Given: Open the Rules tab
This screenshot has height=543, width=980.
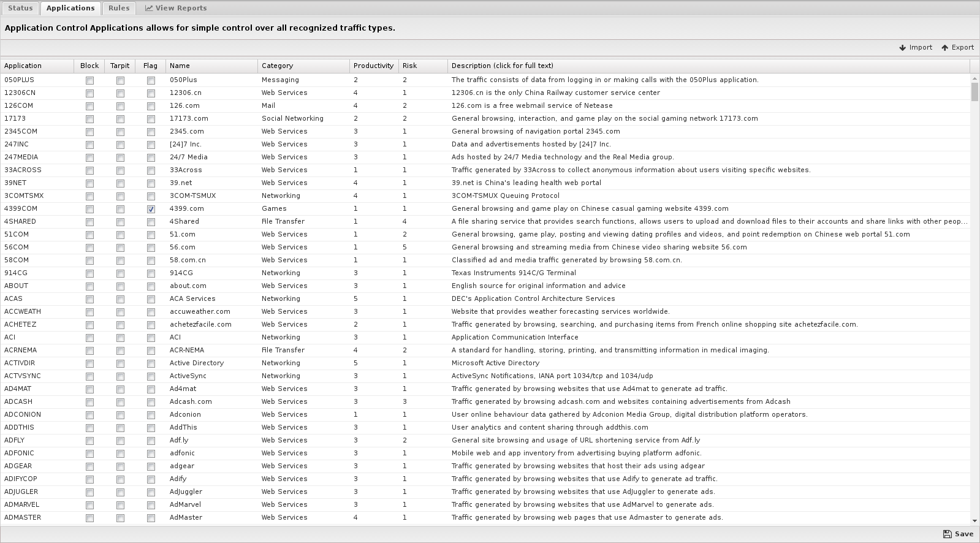Looking at the screenshot, I should (x=119, y=8).
